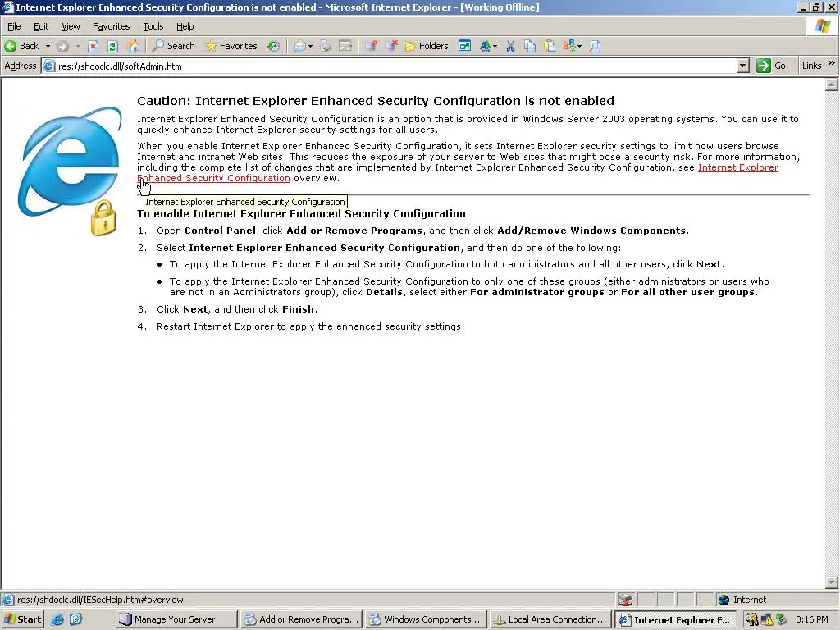The image size is (840, 630).
Task: Click into the Address bar field
Action: tap(395, 66)
